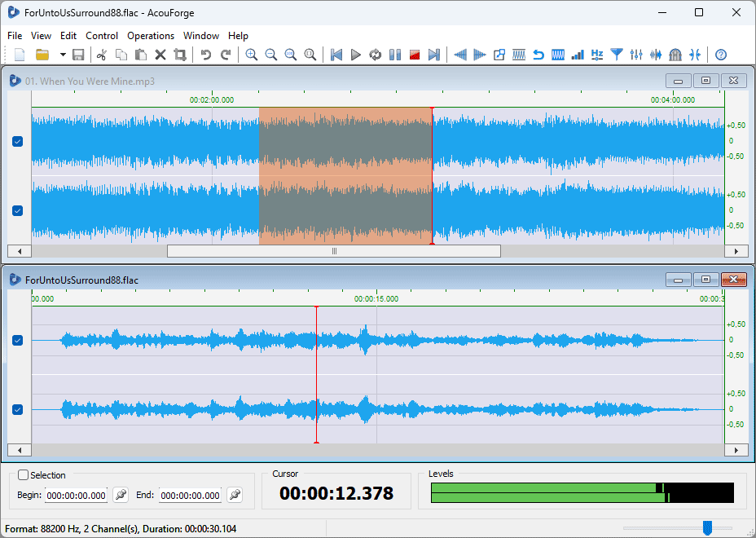This screenshot has width=756, height=538.
Task: Click the right scroll arrow in the ForUntoUsSurround88.flac window
Action: (736, 450)
